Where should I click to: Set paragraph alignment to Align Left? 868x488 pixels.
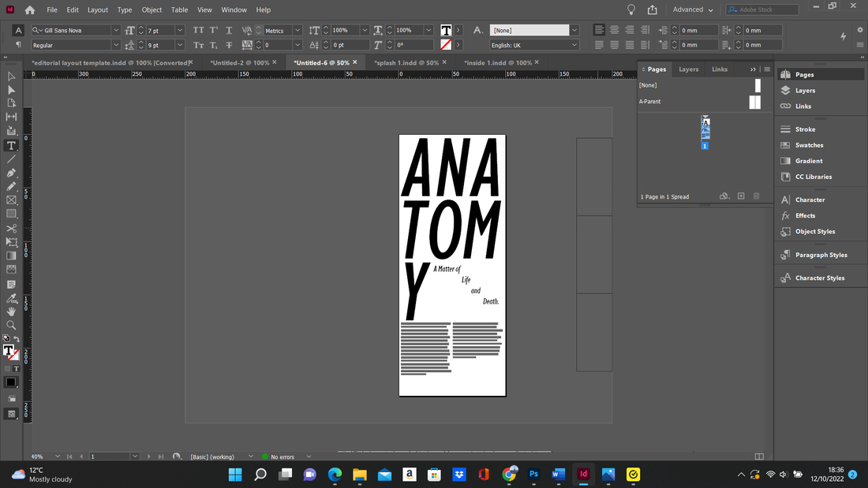tap(599, 30)
